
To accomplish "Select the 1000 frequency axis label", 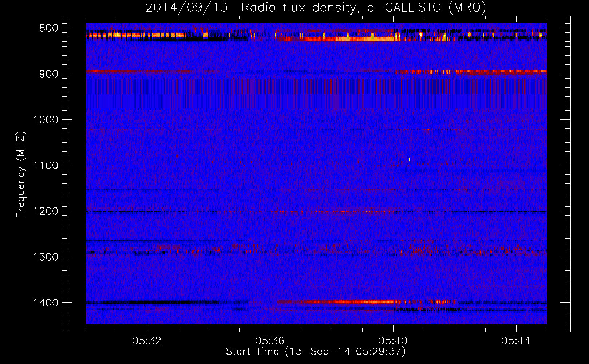I will (x=46, y=120).
